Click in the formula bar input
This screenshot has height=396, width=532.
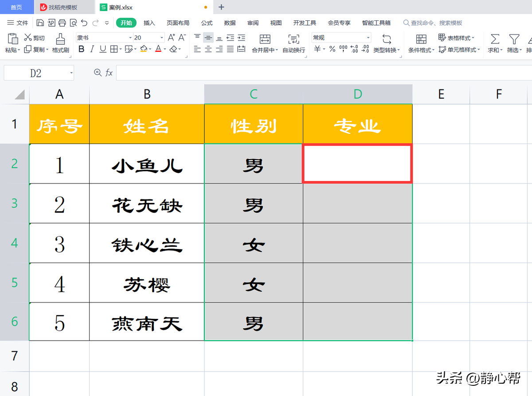pyautogui.click(x=324, y=73)
